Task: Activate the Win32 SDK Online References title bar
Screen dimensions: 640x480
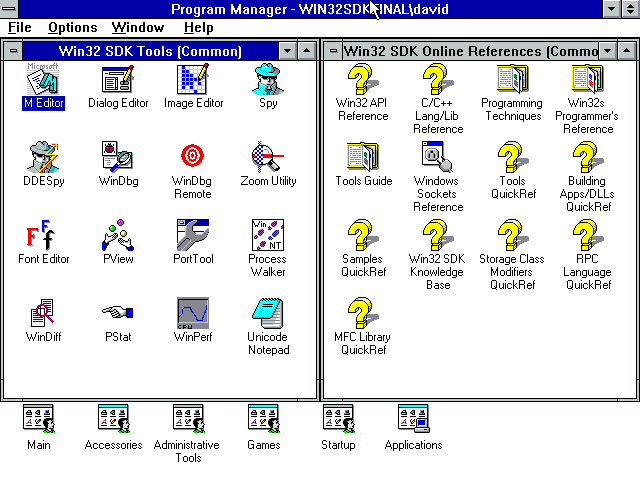Action: click(x=471, y=51)
